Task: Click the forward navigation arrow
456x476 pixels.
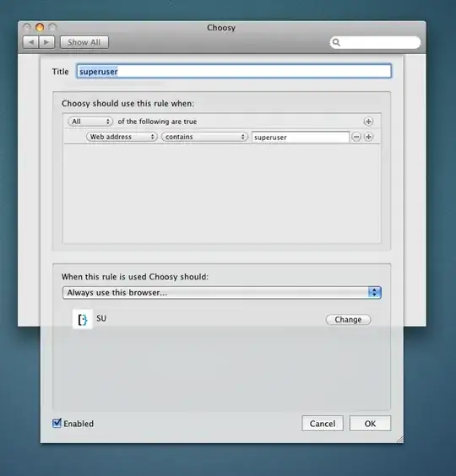Action: pyautogui.click(x=46, y=42)
